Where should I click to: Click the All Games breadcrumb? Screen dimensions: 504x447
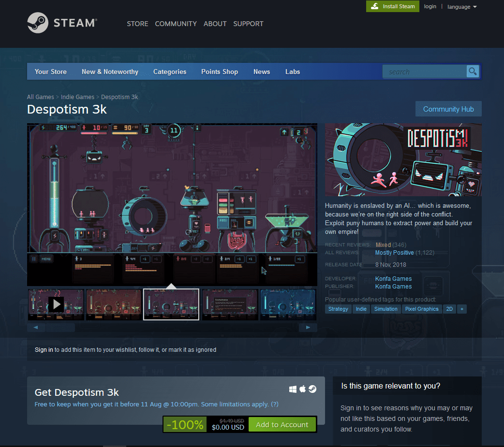pos(41,97)
